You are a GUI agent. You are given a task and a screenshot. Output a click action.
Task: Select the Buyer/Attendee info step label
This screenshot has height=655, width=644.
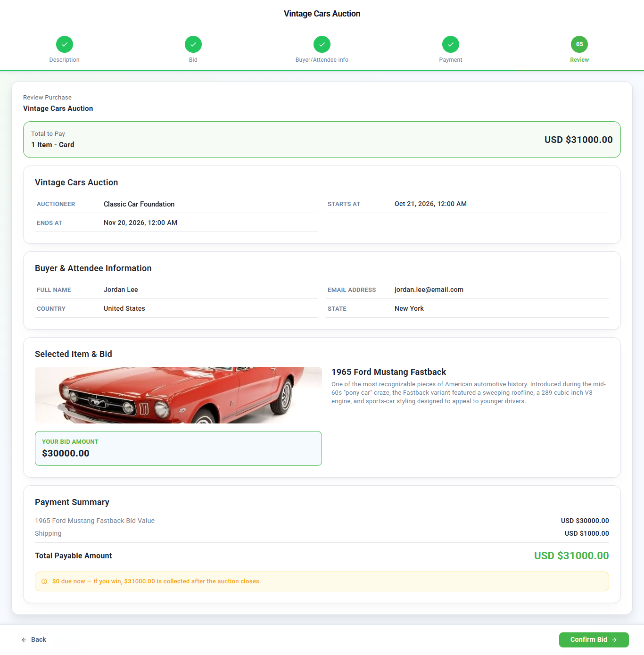click(x=322, y=60)
